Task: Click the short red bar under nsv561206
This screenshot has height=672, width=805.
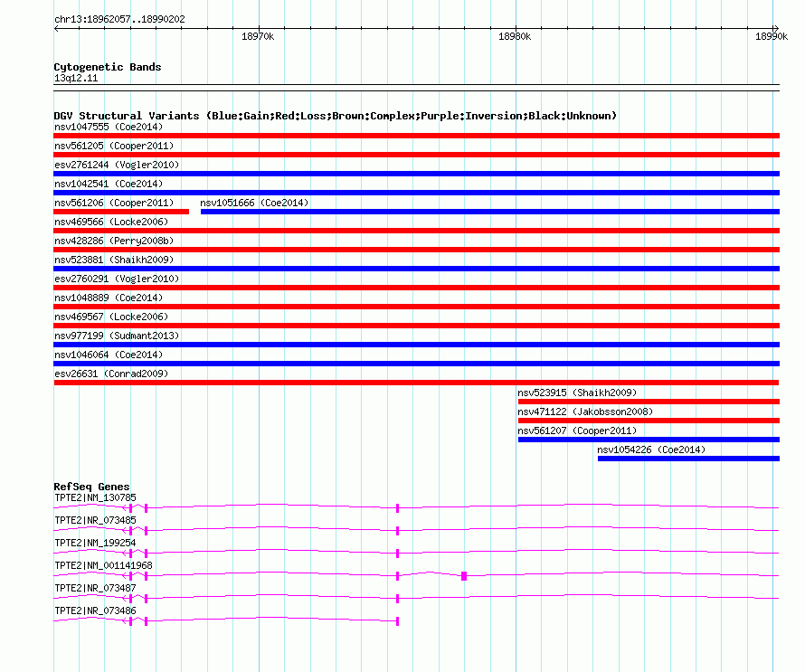Action: [121, 212]
